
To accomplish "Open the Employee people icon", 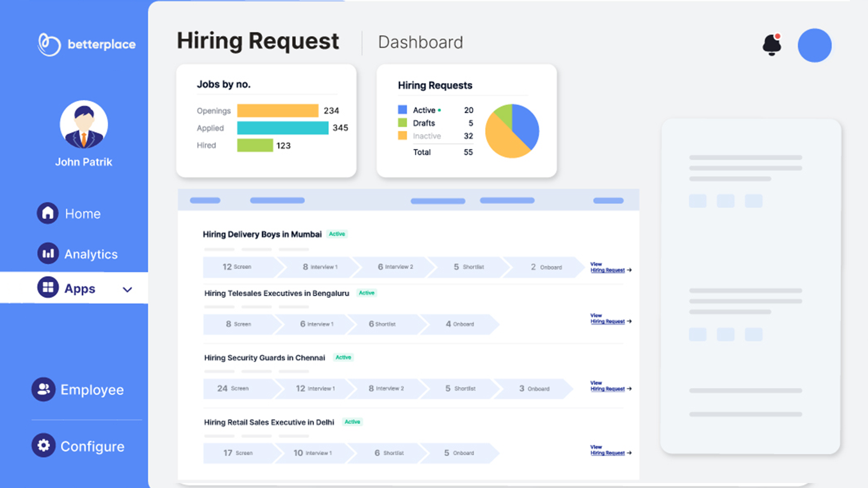I will (x=43, y=389).
